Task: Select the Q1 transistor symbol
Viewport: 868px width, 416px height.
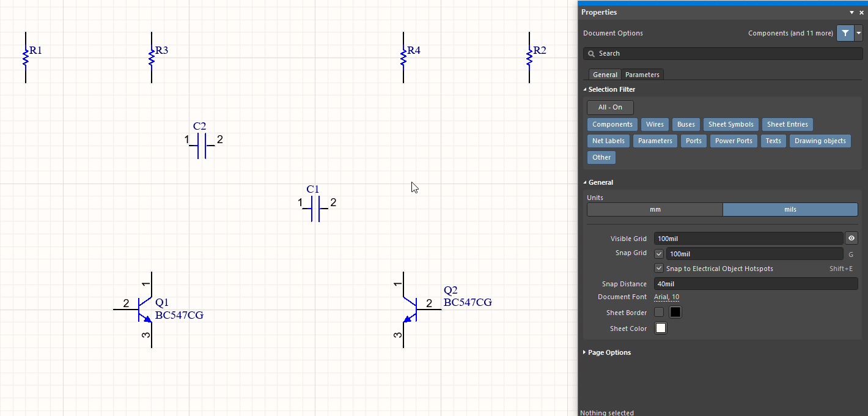Action: pos(145,310)
